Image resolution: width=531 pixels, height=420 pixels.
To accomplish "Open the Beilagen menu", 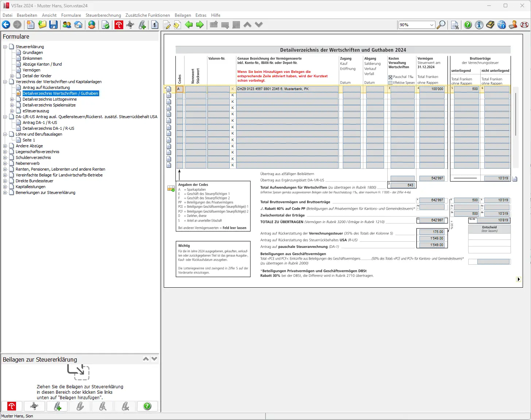I will (183, 15).
